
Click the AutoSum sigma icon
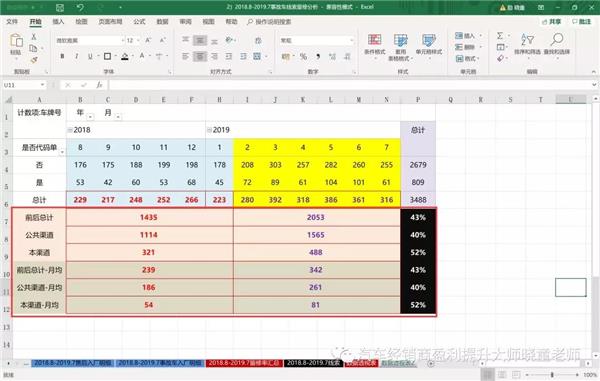click(500, 36)
